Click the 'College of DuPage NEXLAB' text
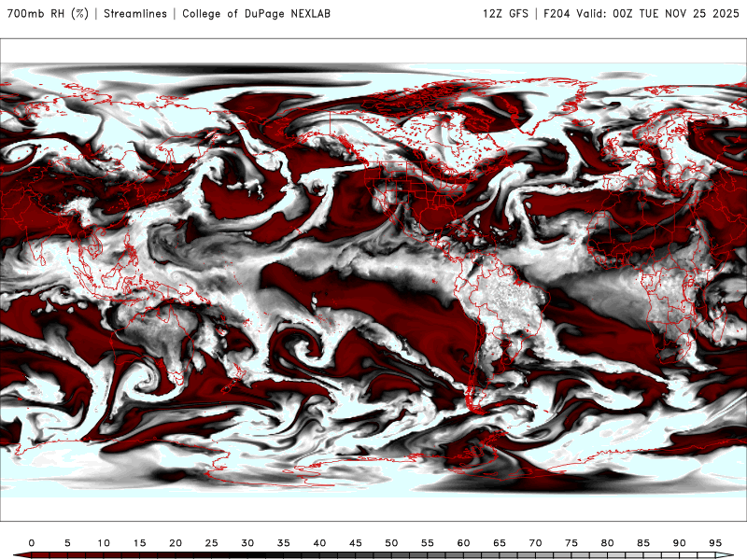The width and height of the screenshot is (747, 560). coord(256,13)
